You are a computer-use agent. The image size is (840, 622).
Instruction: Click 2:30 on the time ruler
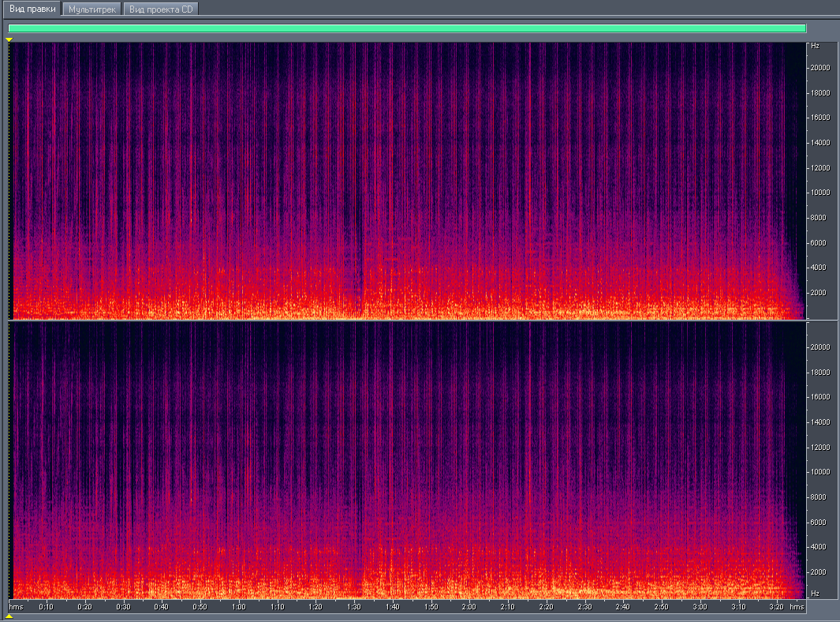pyautogui.click(x=584, y=607)
